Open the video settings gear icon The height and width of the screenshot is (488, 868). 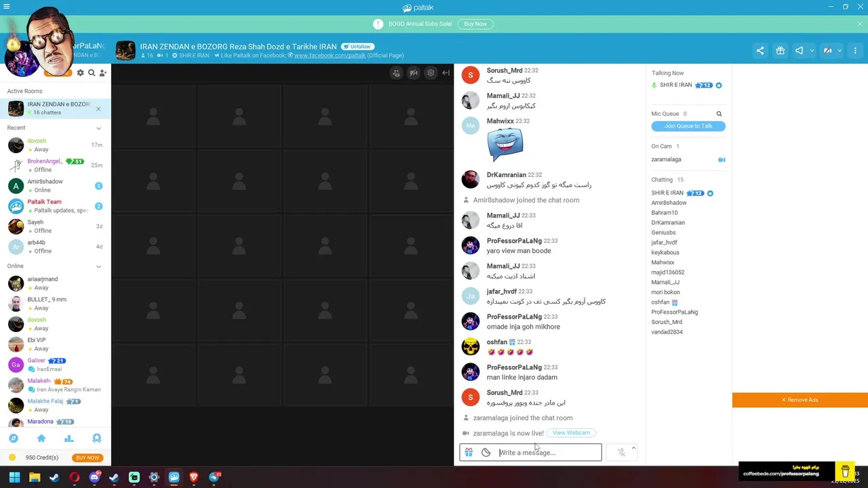click(431, 73)
